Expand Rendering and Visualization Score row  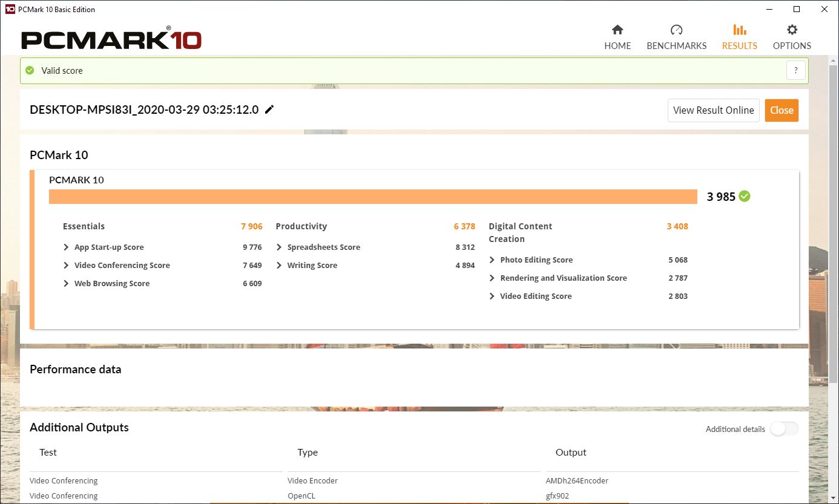(492, 278)
